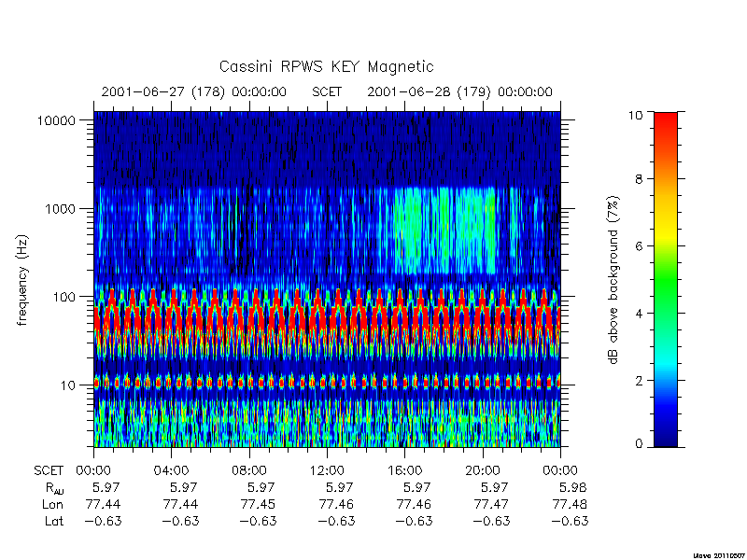Click the colorbar label "dB above background (7%)"
This screenshot has height=560, width=747.
[x=614, y=280]
